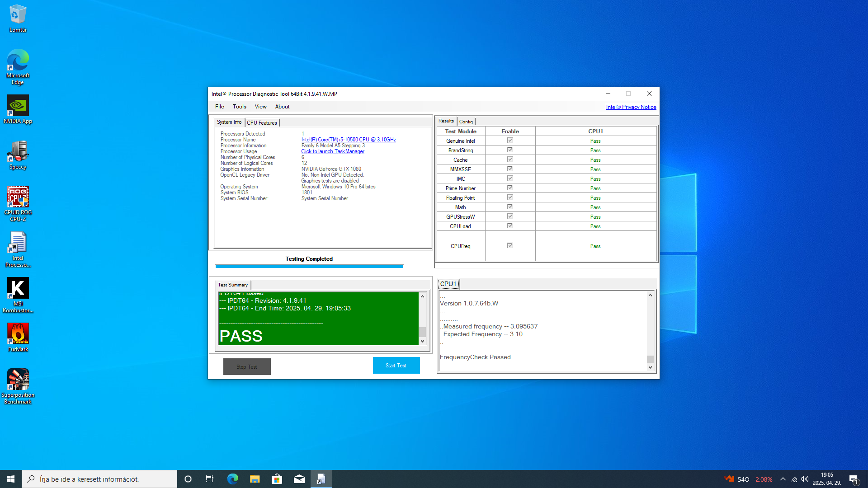The image size is (868, 488).
Task: Toggle the Genuine Intel enable checkbox
Action: tap(510, 141)
